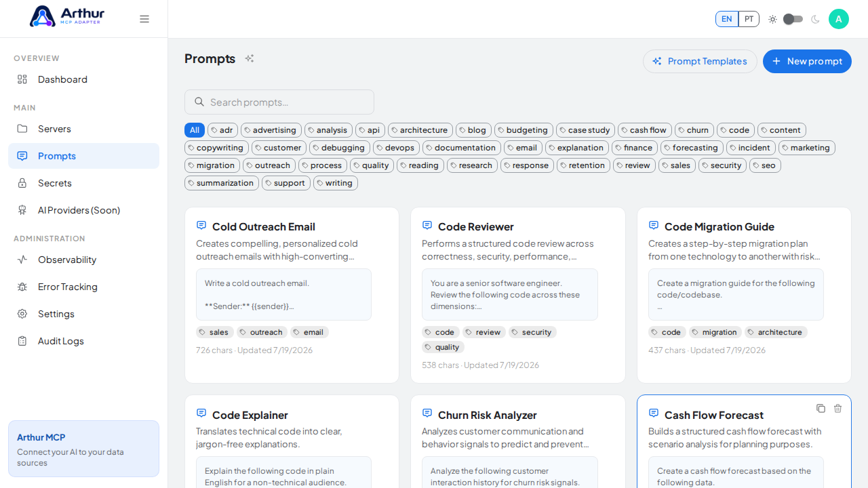Open Prompt Templates
Viewport: 868px width, 488px height.
[x=700, y=61]
